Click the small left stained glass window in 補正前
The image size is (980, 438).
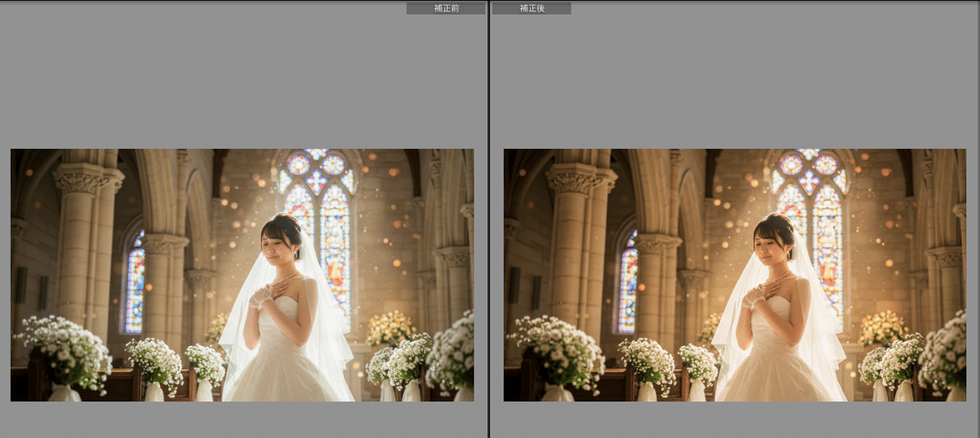click(x=135, y=282)
